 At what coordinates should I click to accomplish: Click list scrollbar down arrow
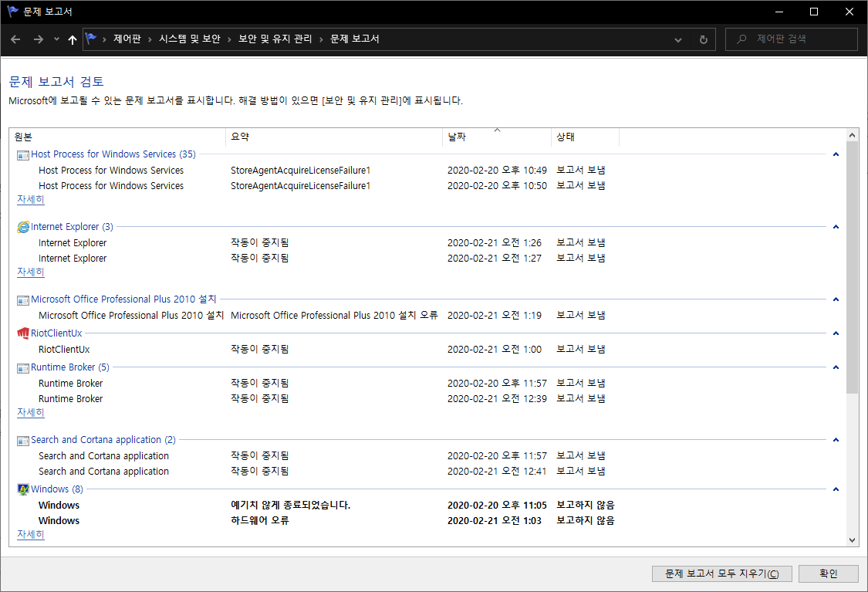point(852,540)
